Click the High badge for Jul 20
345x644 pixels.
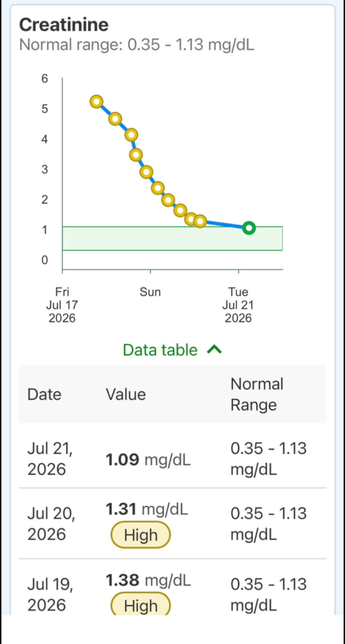coord(140,535)
